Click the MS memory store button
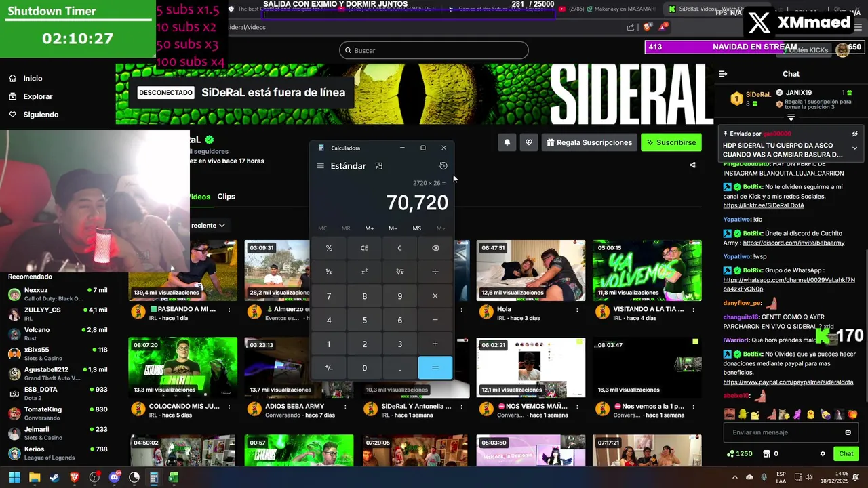Image resolution: width=868 pixels, height=488 pixels. pyautogui.click(x=417, y=228)
